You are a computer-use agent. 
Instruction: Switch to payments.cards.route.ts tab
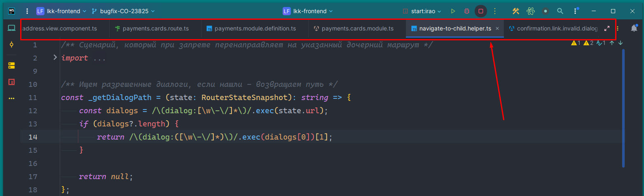[x=152, y=28]
